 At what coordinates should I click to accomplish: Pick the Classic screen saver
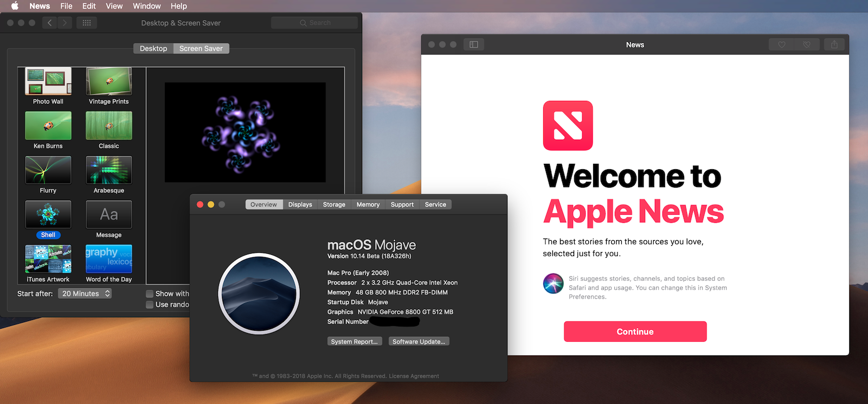[x=109, y=131]
